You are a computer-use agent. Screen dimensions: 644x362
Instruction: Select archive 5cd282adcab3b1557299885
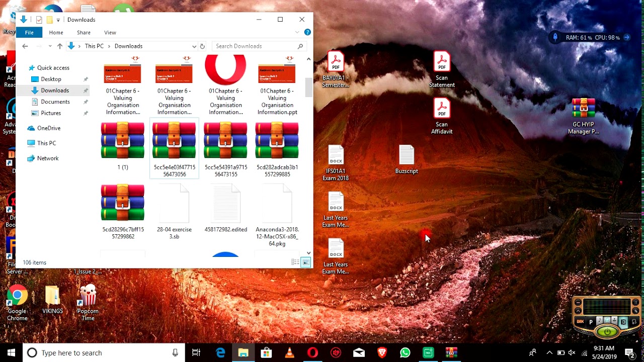pyautogui.click(x=277, y=149)
